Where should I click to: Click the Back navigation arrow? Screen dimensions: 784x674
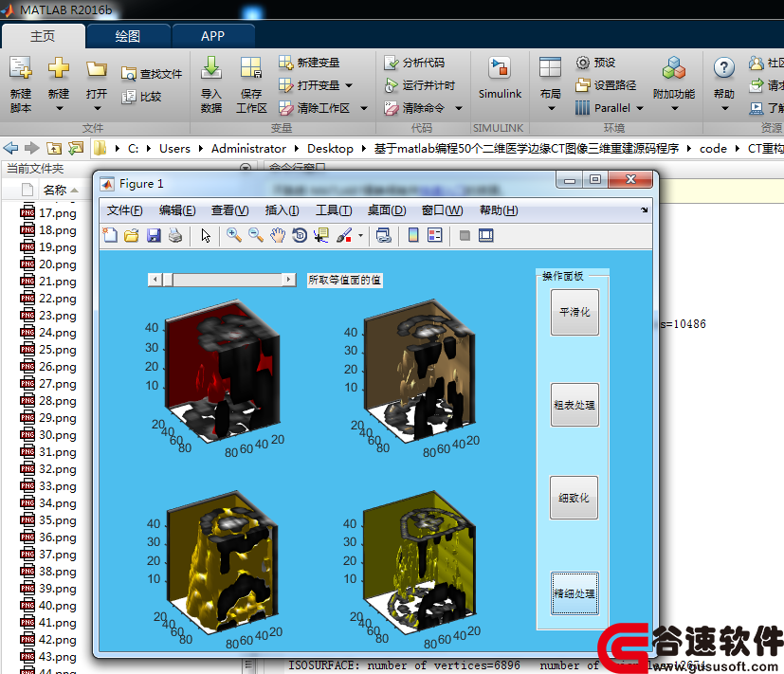coord(10,148)
